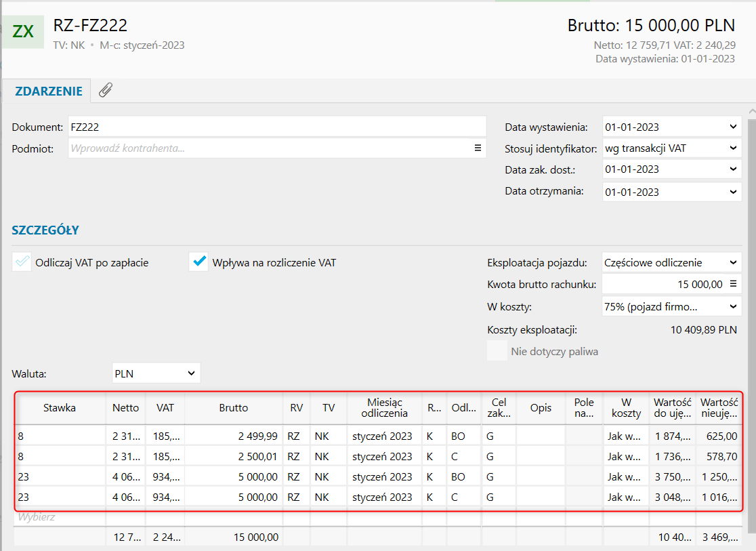Click the Wybierz new row cell
The image size is (756, 551).
(x=60, y=517)
